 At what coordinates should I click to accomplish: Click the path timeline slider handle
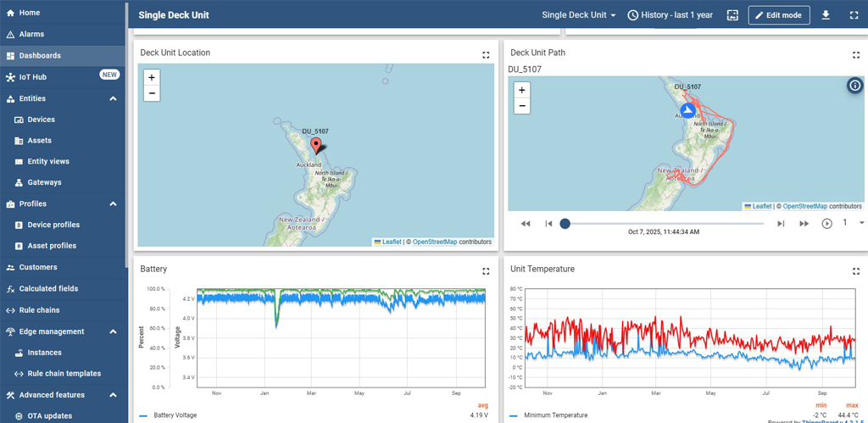(565, 224)
